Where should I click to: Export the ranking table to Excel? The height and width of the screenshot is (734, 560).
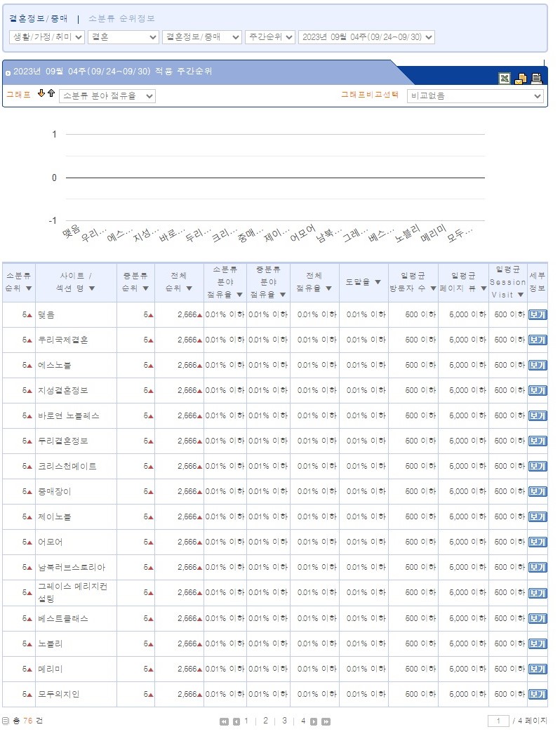coord(505,79)
